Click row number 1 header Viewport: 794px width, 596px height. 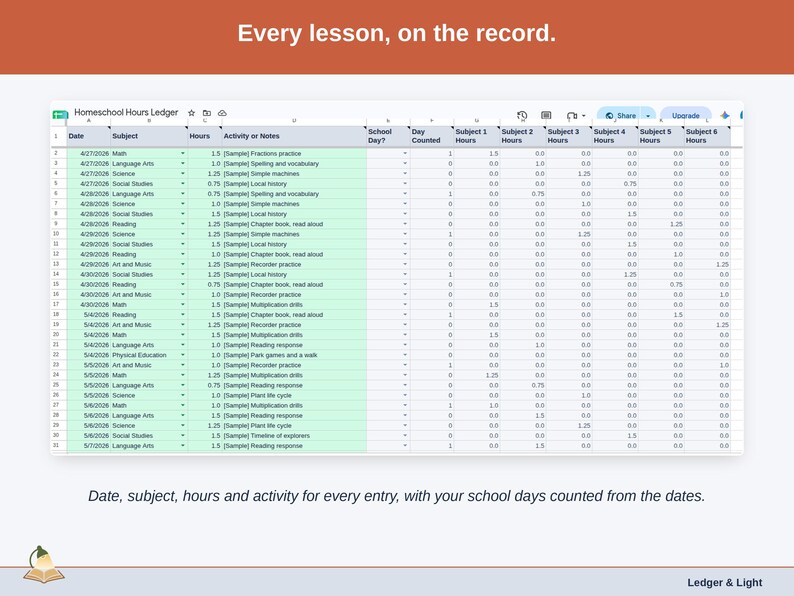[x=56, y=136]
